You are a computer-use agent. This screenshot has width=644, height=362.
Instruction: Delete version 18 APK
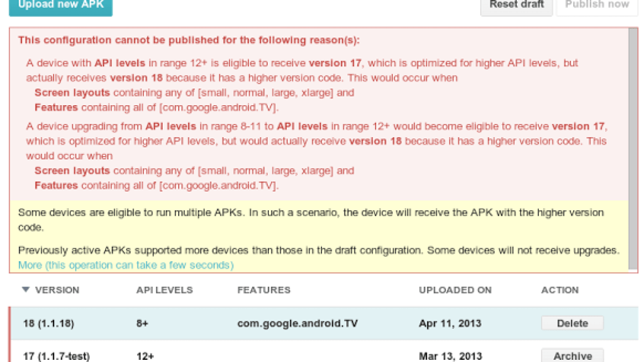click(572, 323)
